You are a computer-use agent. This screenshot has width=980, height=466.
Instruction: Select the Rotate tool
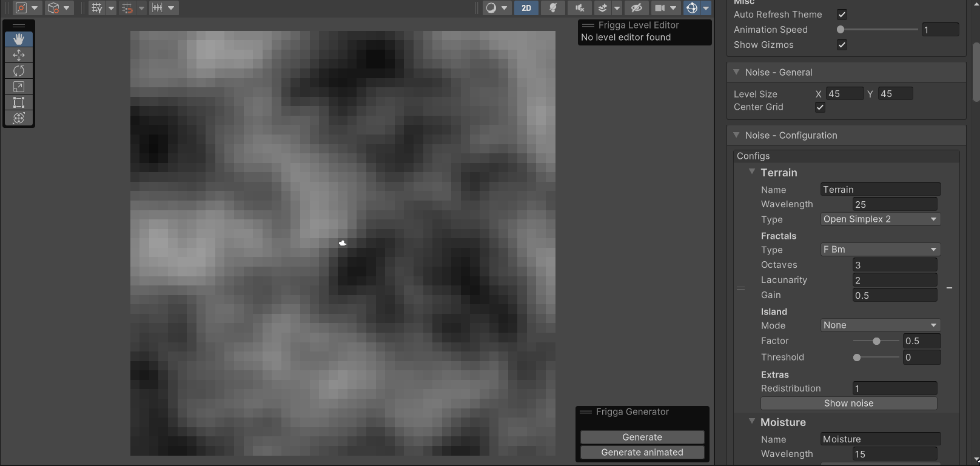pyautogui.click(x=19, y=71)
